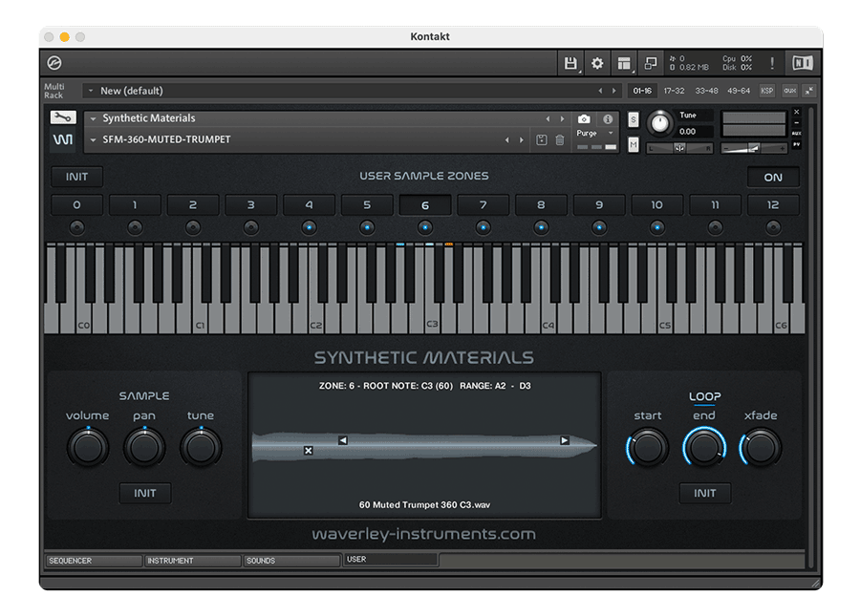The width and height of the screenshot is (860, 616).
Task: Select user sample zone 7
Action: tap(483, 205)
